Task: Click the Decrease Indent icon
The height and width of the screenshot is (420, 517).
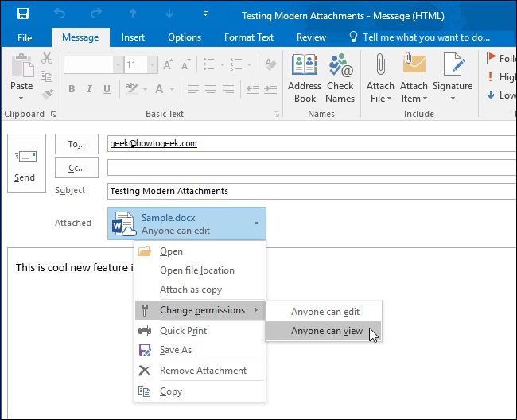Action: [x=253, y=88]
